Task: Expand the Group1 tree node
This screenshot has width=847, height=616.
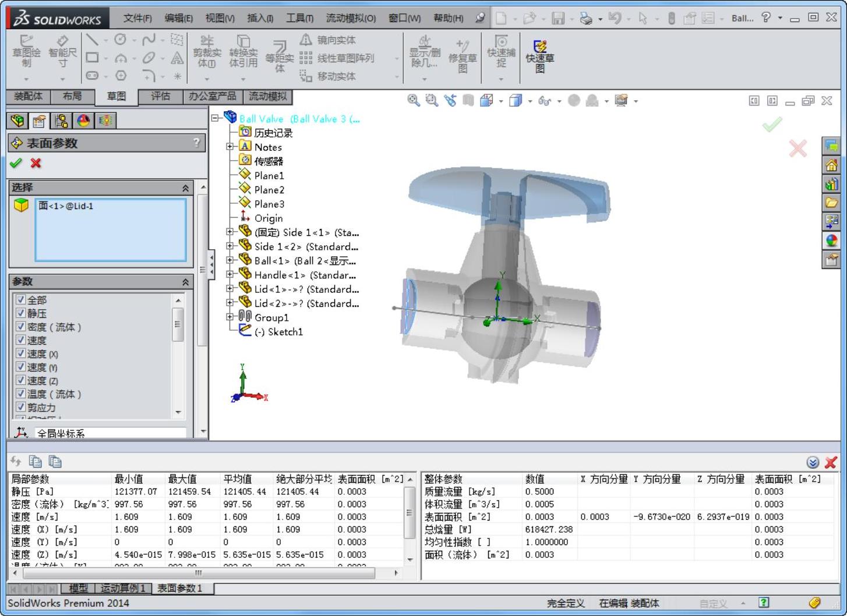Action: click(230, 317)
